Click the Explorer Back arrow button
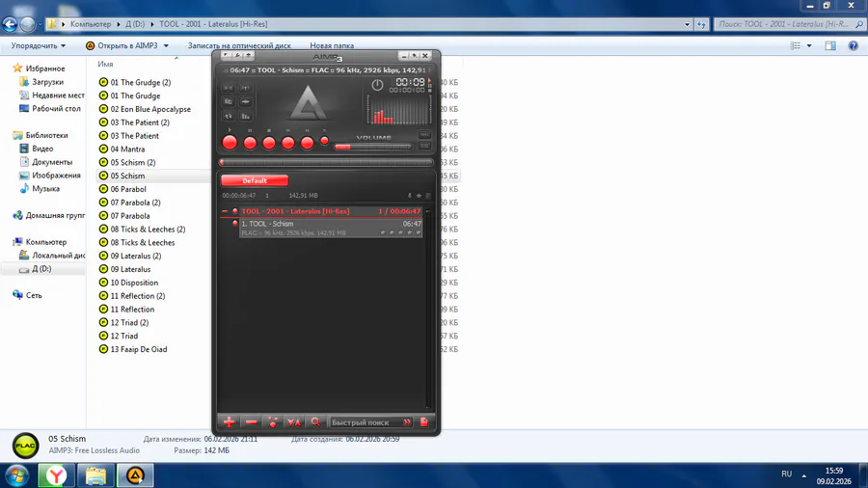This screenshot has height=488, width=868. [x=10, y=24]
